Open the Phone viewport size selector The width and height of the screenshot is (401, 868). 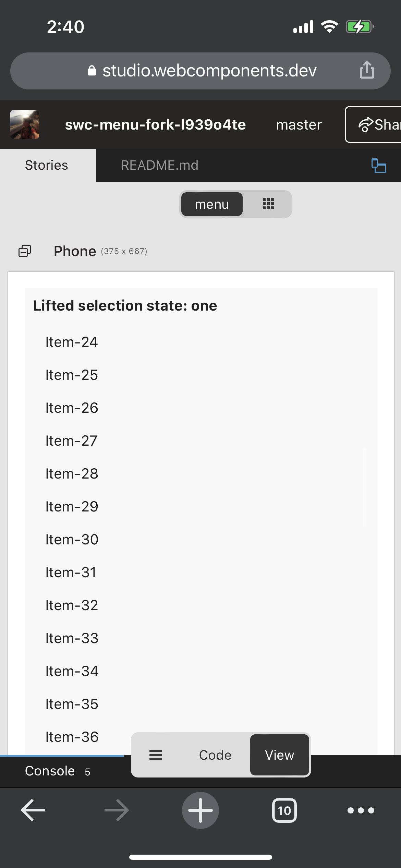tap(100, 251)
